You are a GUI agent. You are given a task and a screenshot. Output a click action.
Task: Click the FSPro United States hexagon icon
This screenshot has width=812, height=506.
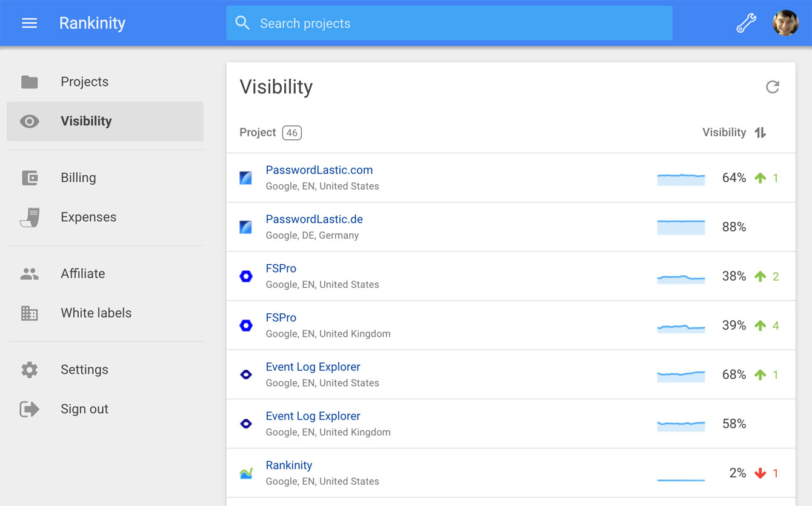[x=246, y=276]
